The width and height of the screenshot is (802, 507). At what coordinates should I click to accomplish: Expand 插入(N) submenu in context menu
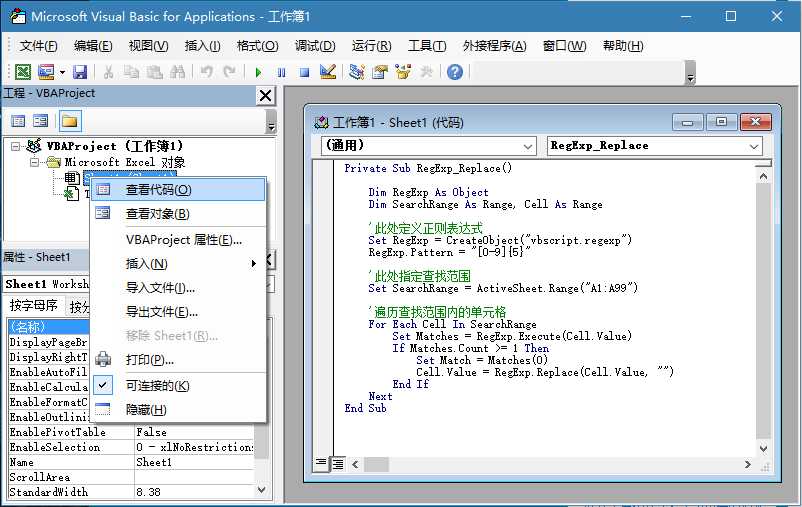click(179, 264)
